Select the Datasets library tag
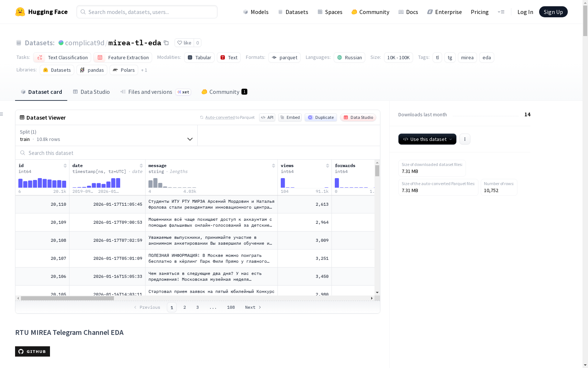Screen dimensions: 588x368 click(x=57, y=70)
